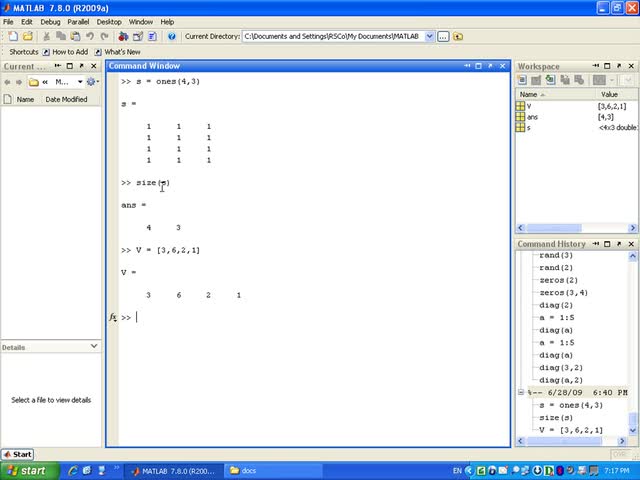This screenshot has width=640, height=480.
Task: Sort files by Date Modified column header
Action: pos(67,99)
